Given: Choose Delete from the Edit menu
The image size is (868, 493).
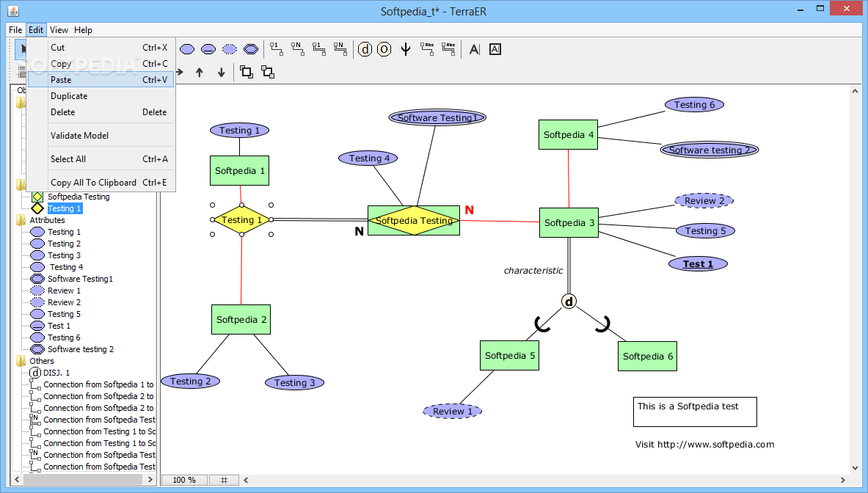Looking at the screenshot, I should (101, 112).
